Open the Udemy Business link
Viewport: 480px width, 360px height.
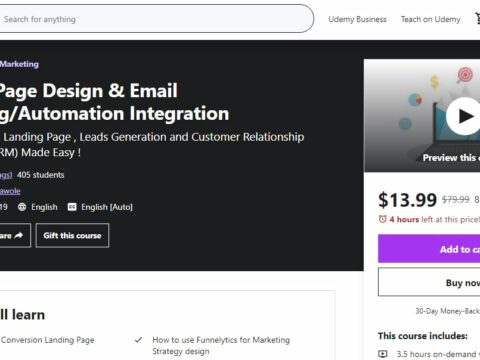(357, 19)
